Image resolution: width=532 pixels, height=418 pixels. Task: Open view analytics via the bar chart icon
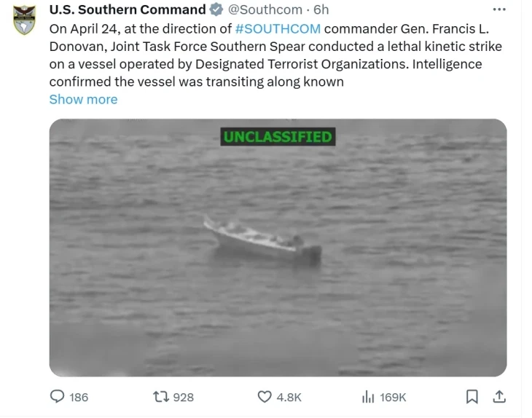[x=368, y=396]
